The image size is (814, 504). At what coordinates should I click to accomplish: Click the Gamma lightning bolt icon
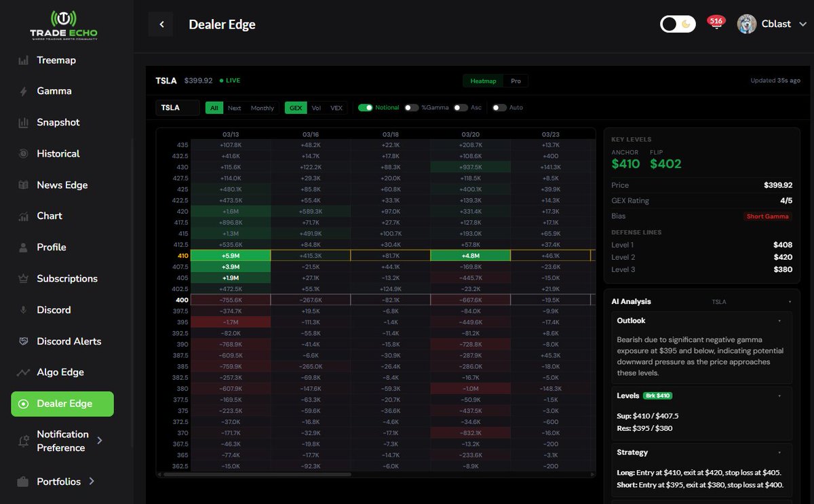(x=23, y=92)
